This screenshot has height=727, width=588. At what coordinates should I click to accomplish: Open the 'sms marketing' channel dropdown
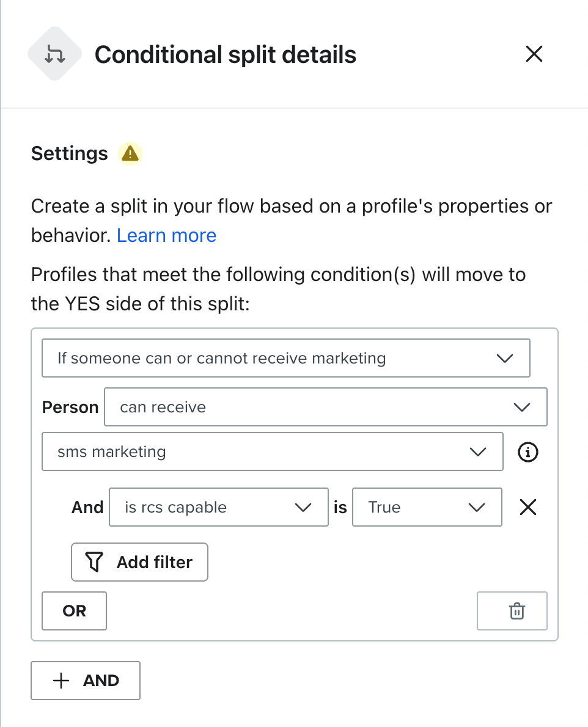[x=272, y=452]
